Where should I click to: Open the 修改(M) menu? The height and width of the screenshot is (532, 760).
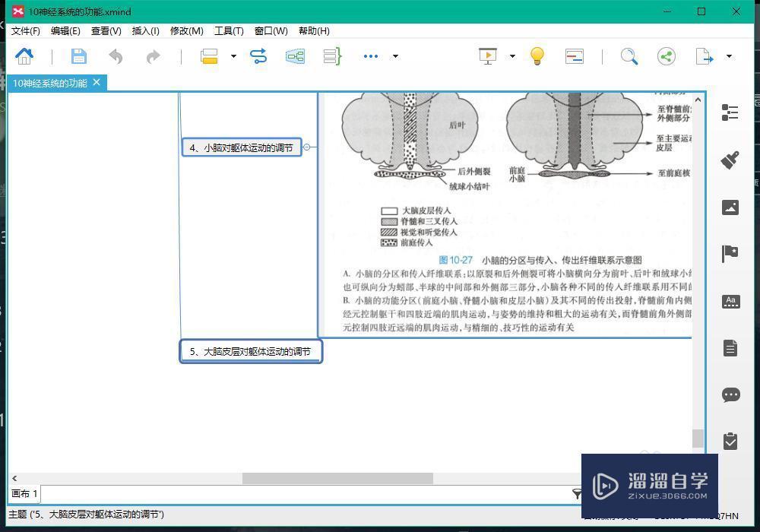tap(186, 30)
